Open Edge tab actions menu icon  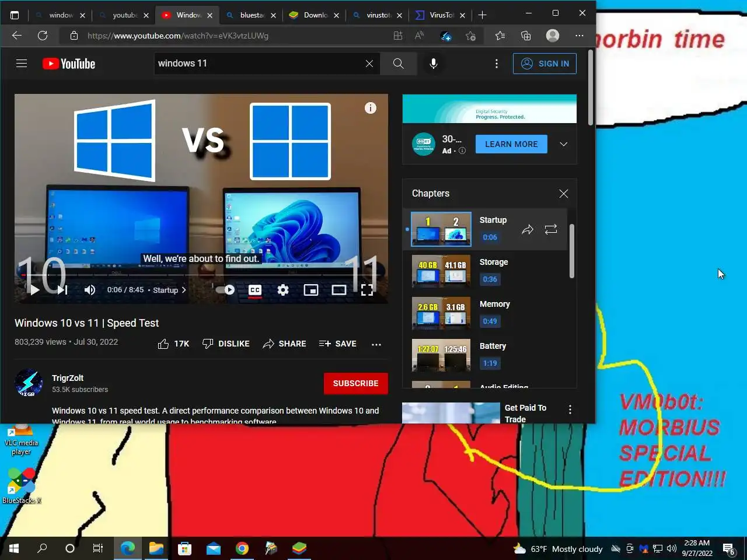[x=15, y=15]
